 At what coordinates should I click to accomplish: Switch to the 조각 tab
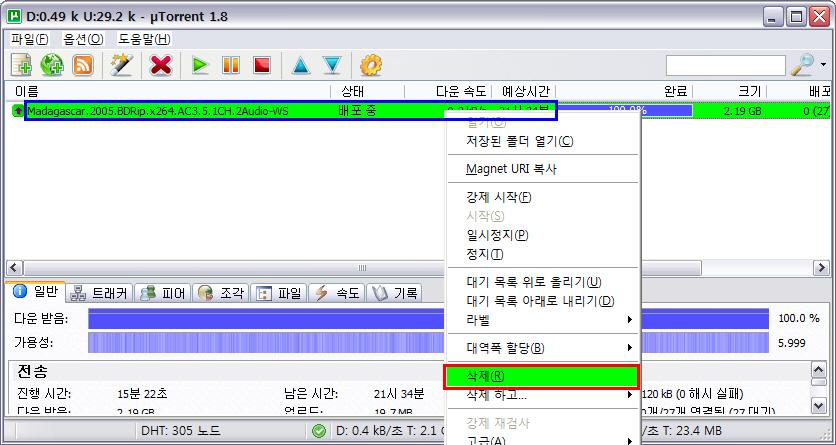(x=221, y=293)
